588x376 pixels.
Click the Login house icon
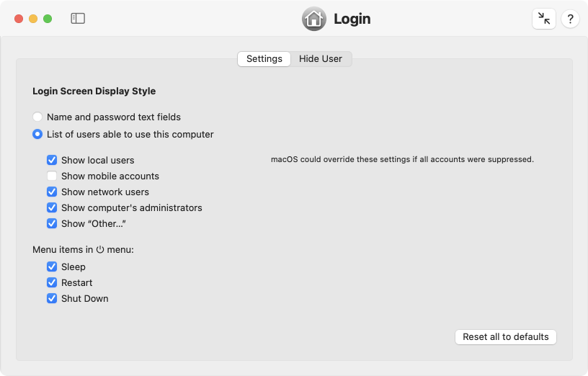pyautogui.click(x=314, y=19)
